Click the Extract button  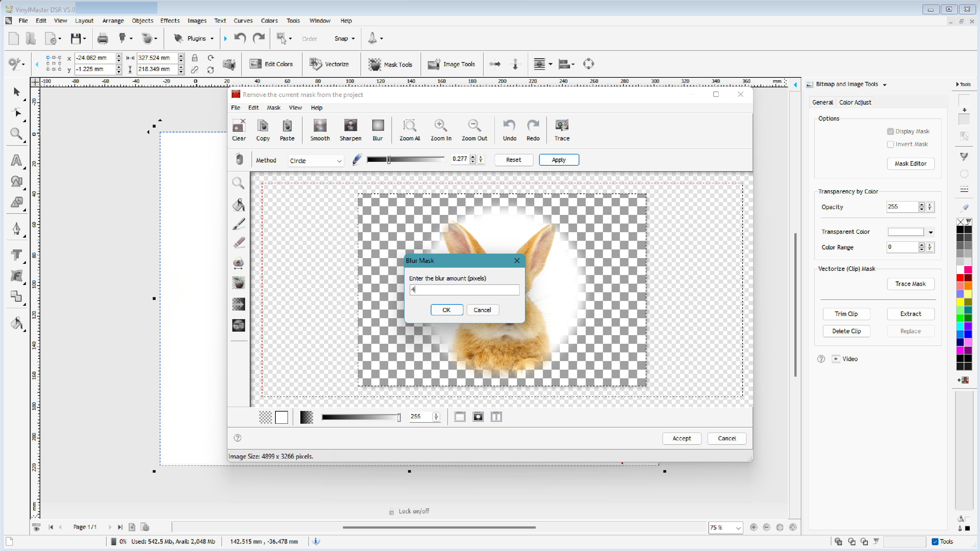910,314
